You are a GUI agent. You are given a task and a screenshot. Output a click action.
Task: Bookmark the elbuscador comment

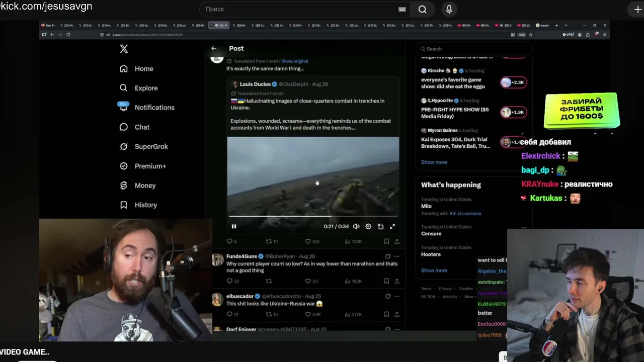click(x=386, y=315)
